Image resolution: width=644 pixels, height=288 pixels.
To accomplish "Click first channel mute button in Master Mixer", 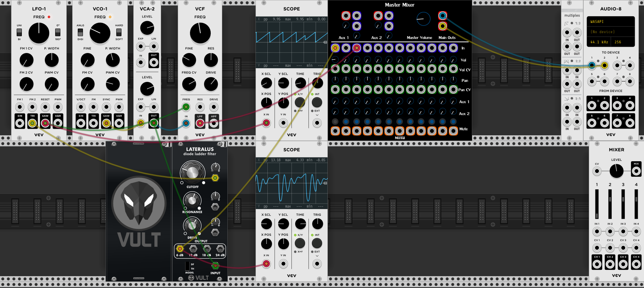I will pos(335,131).
